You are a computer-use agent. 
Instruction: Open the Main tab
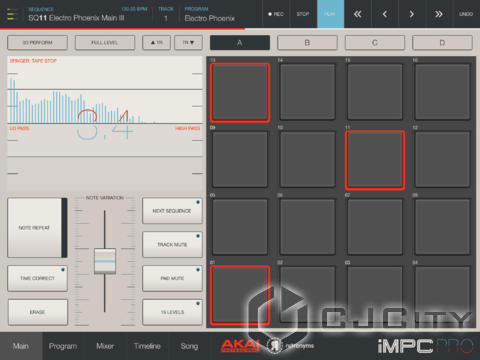(21, 346)
